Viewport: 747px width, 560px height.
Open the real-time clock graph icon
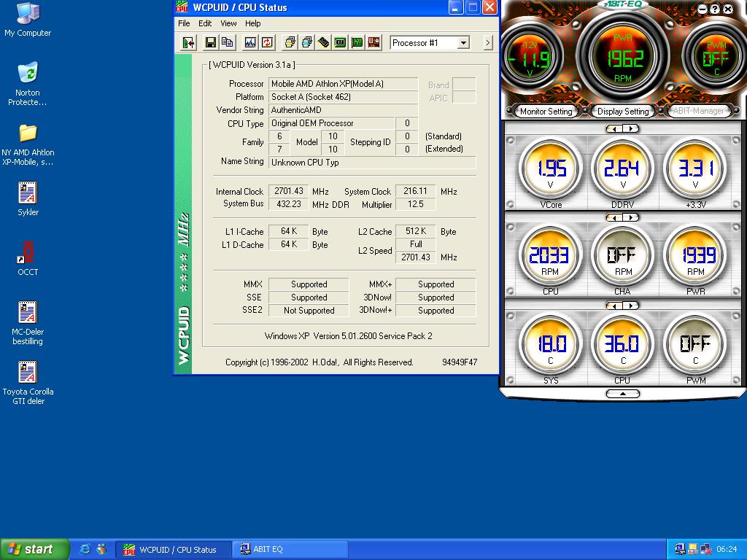coord(249,43)
